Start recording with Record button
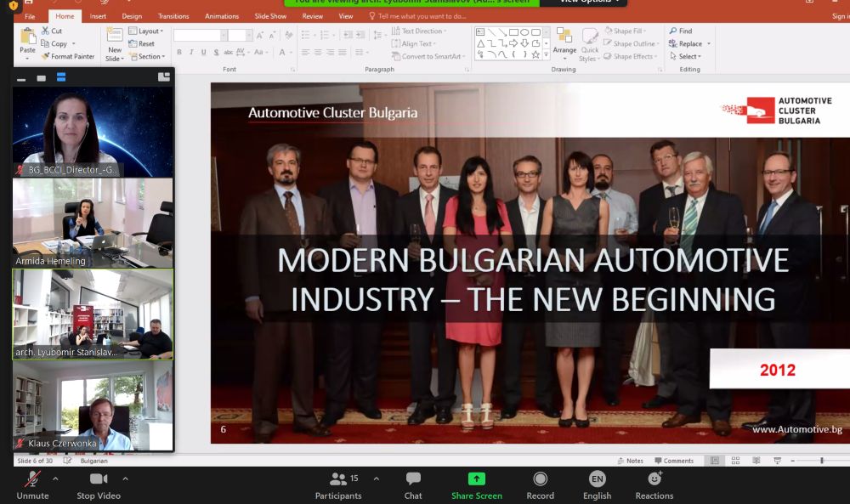 (x=541, y=485)
